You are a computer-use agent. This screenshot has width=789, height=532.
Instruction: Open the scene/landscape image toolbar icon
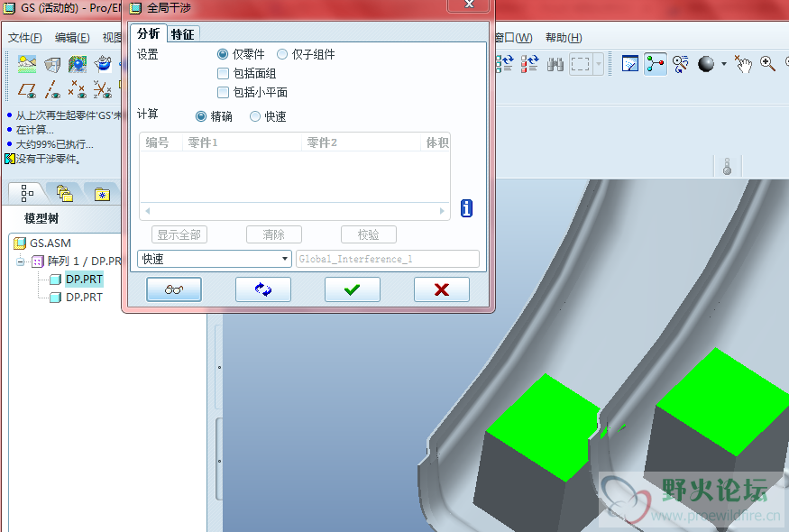click(27, 64)
